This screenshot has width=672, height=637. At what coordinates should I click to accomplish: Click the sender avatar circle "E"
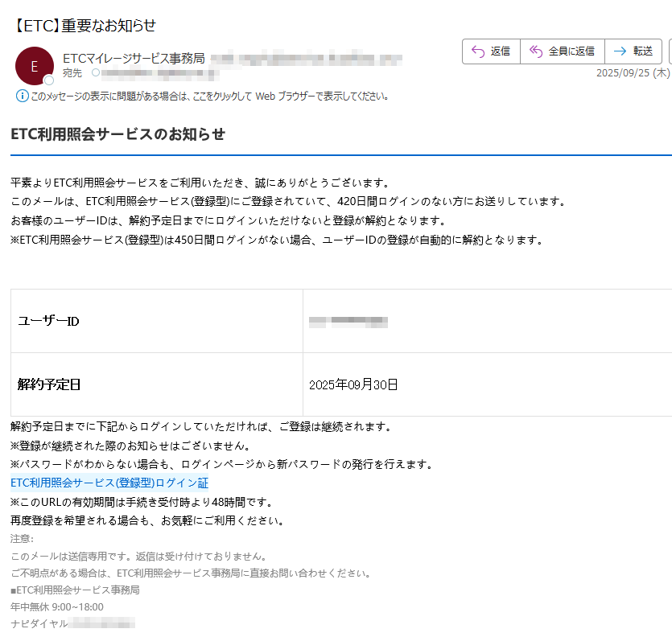pyautogui.click(x=34, y=67)
